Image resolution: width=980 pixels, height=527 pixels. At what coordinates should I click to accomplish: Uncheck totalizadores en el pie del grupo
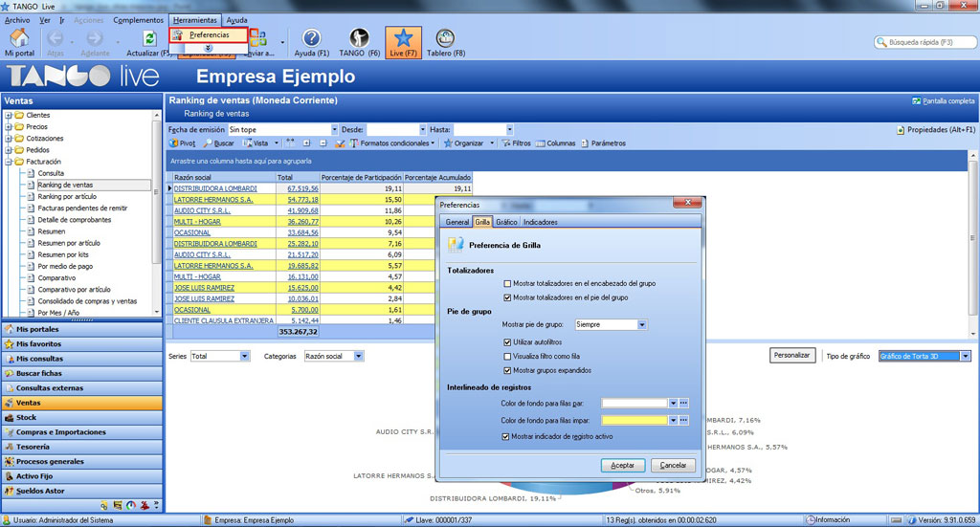click(x=507, y=297)
